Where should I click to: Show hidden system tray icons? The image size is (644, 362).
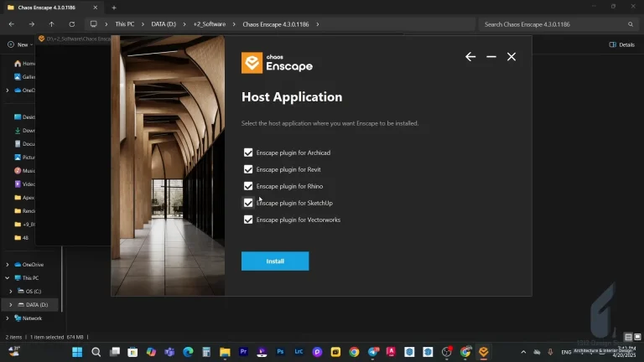[x=523, y=352]
